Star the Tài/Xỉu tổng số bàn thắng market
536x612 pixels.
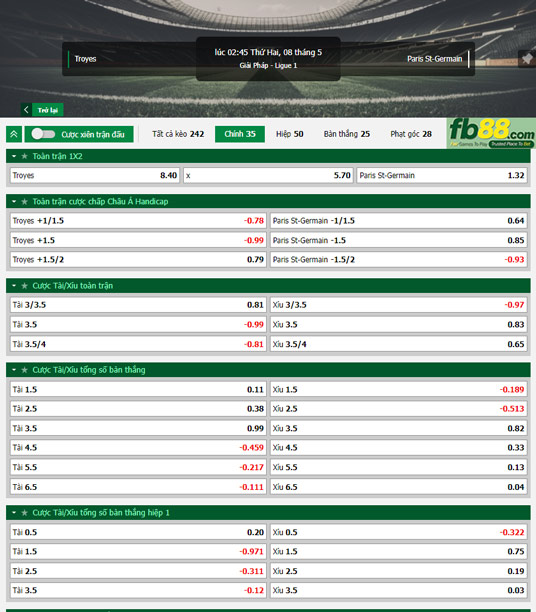point(25,370)
